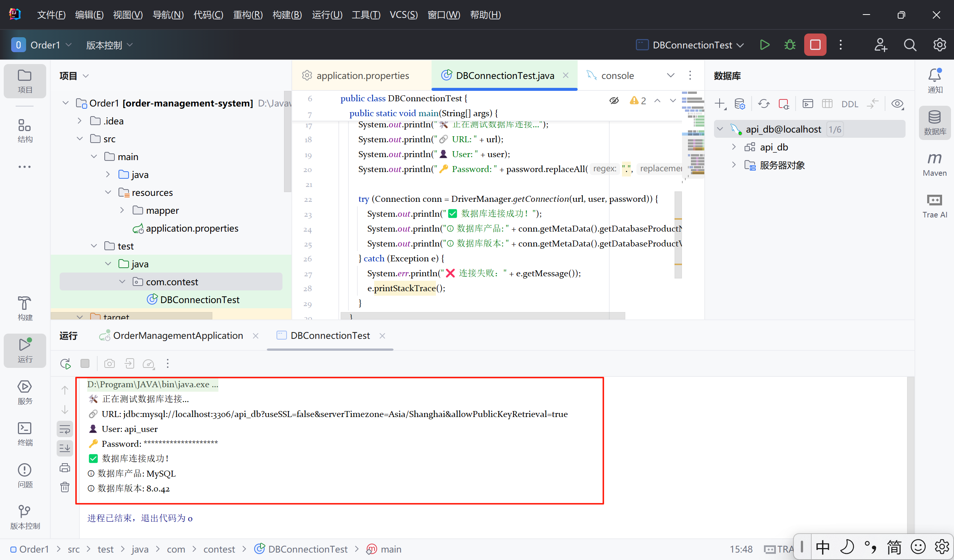The image size is (954, 560).
Task: Toggle Chinese/English input mode (中)
Action: pyautogui.click(x=822, y=547)
